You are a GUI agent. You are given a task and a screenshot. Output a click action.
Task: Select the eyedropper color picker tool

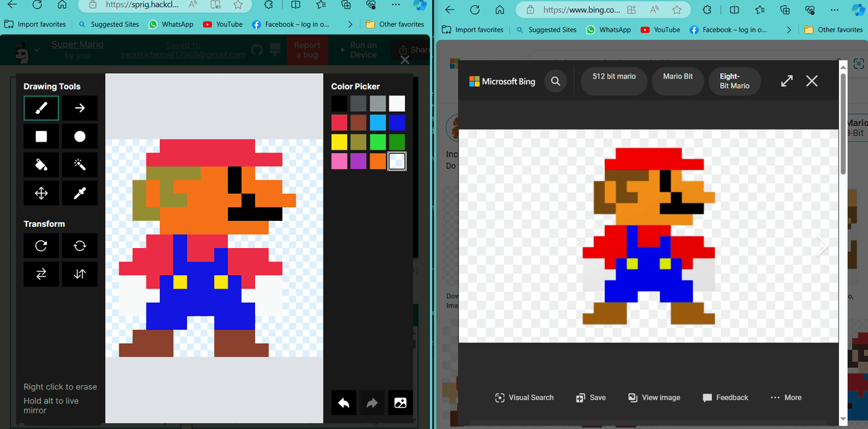[80, 193]
